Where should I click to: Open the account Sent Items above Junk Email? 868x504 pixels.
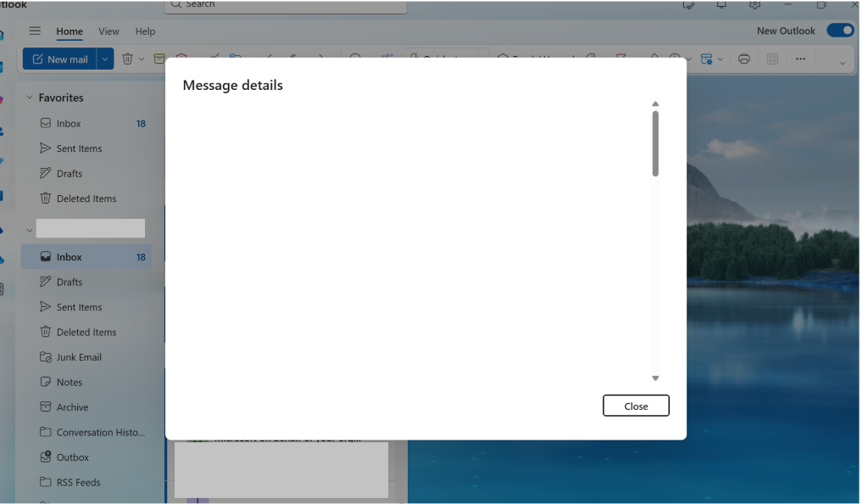click(x=87, y=307)
